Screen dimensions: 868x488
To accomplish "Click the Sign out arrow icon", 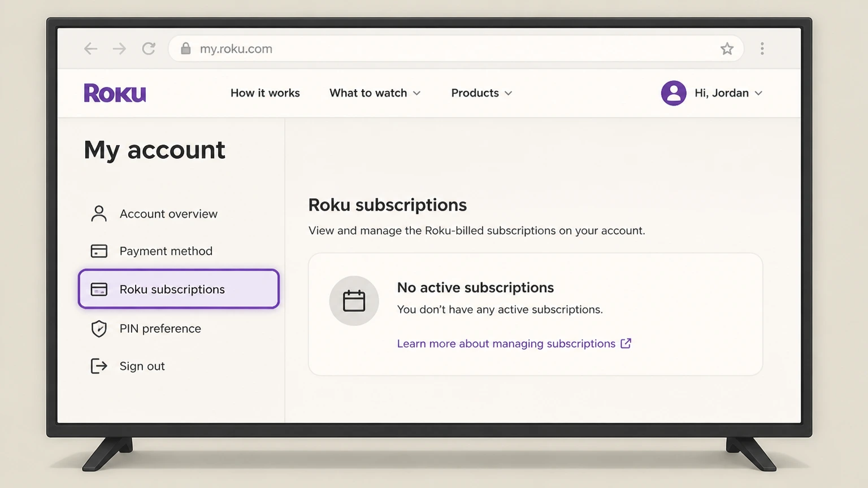I will click(99, 366).
